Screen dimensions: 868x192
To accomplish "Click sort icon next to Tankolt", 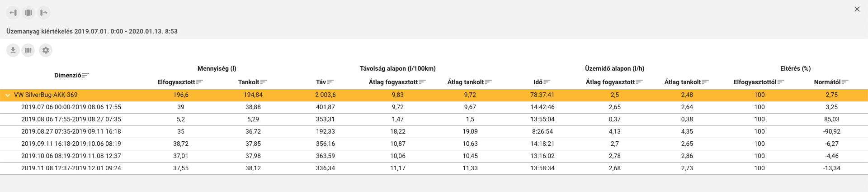I will click(264, 82).
